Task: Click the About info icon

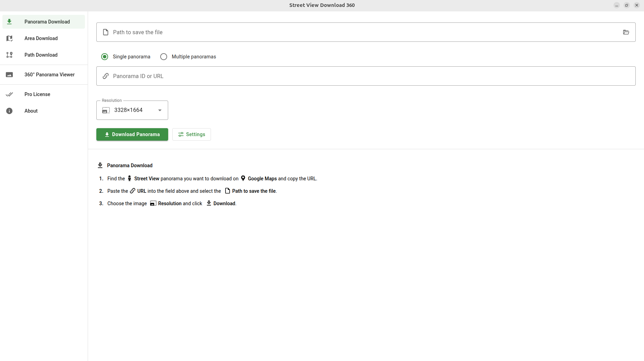Action: click(x=9, y=111)
